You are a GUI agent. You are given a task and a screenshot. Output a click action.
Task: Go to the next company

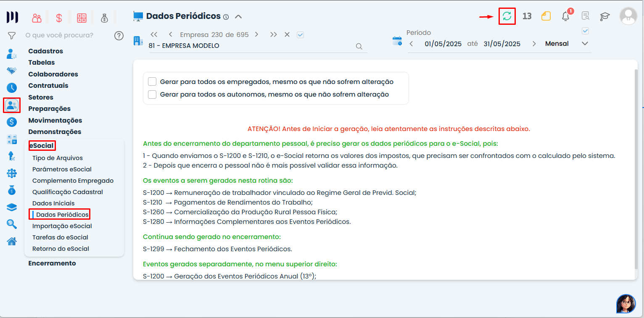(256, 34)
